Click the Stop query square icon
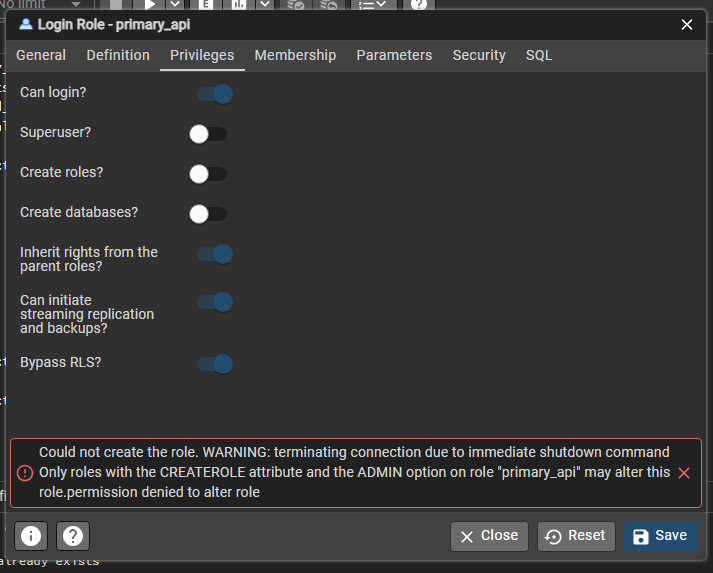 point(116,5)
